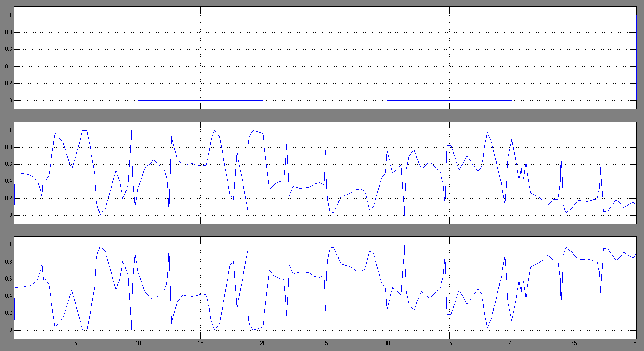
Task: Click y-axis label 0.6 of square-wave plot
Action: 8,50
